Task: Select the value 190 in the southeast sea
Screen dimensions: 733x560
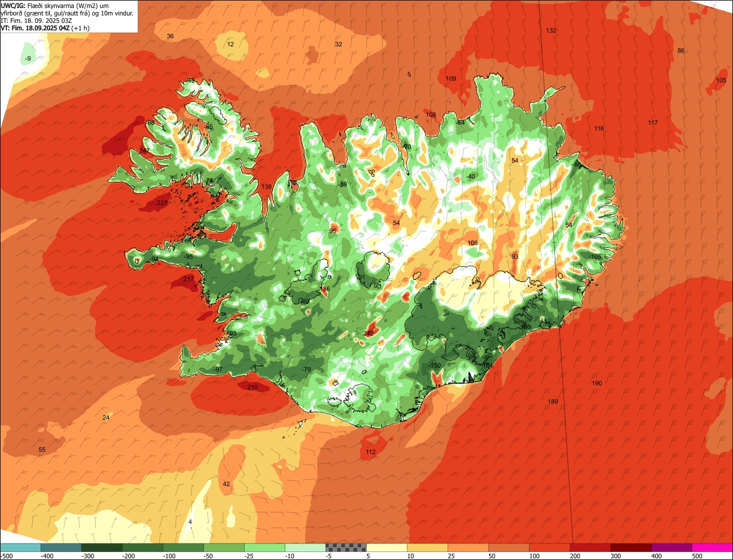Action: pos(597,383)
